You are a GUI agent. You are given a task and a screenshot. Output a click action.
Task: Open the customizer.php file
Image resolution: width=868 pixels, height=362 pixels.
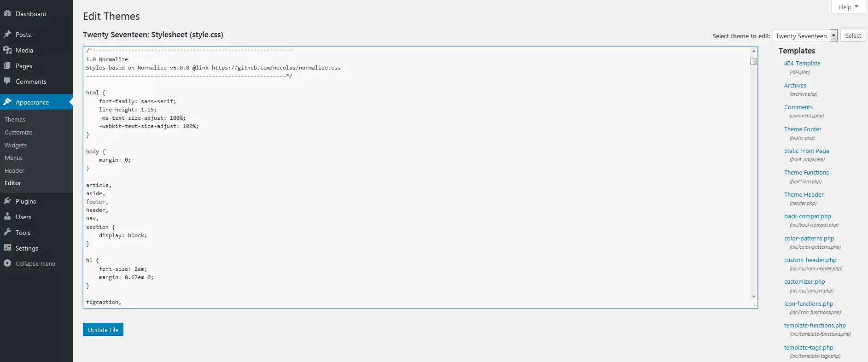[805, 282]
